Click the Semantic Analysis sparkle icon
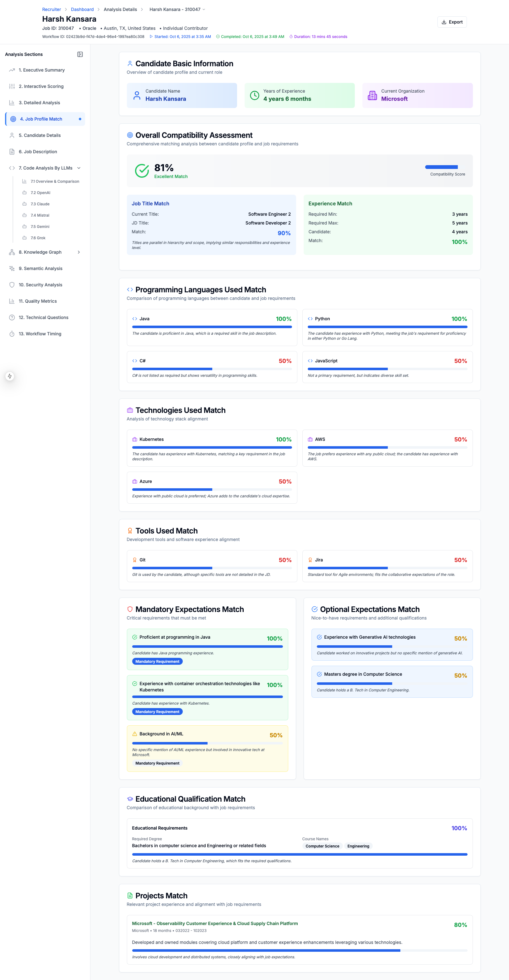 [12, 268]
